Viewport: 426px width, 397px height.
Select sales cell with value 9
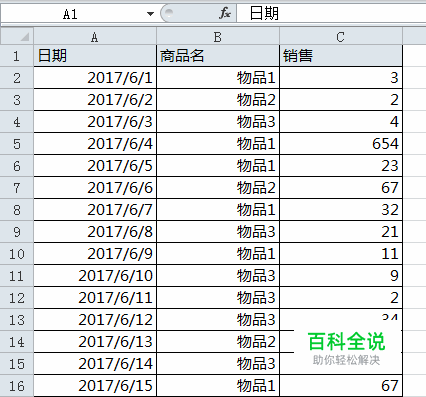[x=341, y=276]
